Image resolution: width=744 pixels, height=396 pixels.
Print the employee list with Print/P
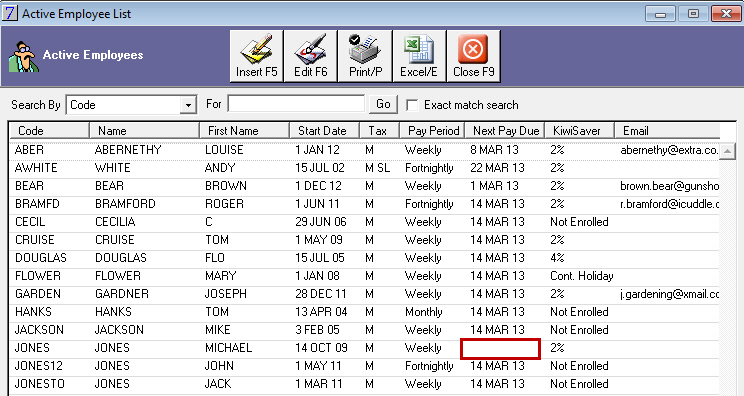(365, 56)
